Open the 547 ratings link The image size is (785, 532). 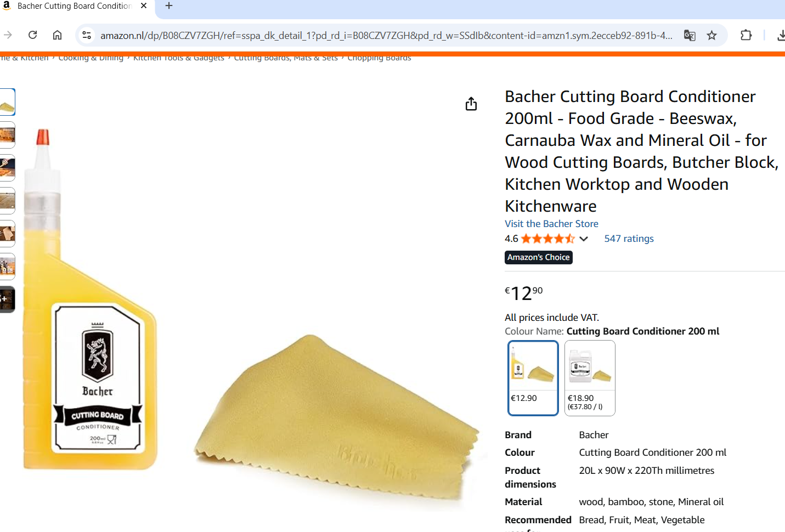point(629,239)
